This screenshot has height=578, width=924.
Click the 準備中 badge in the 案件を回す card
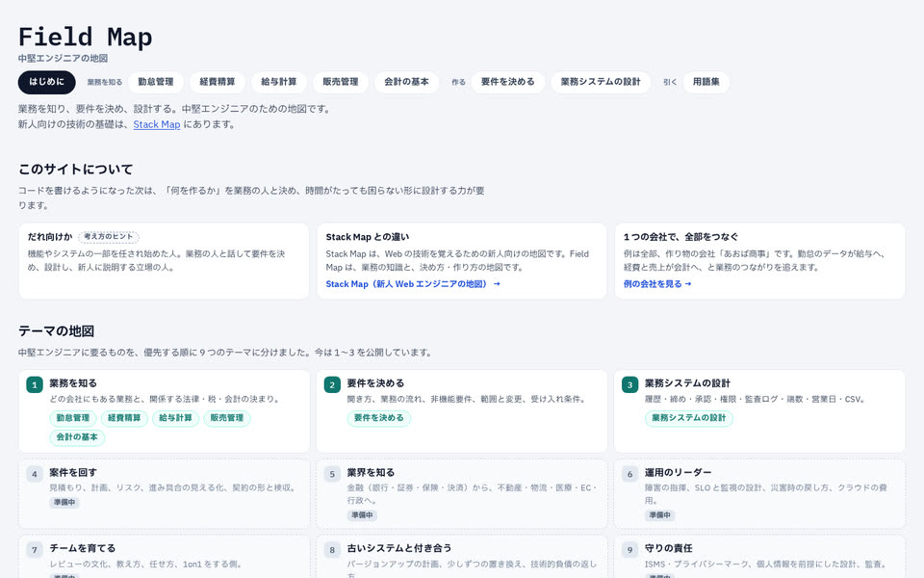(64, 503)
